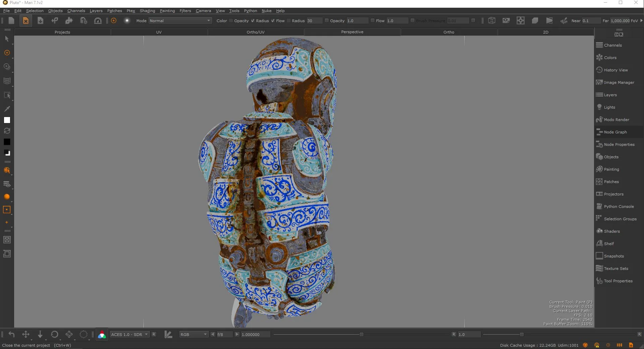Click the f/8 exposure field

[x=224, y=335]
